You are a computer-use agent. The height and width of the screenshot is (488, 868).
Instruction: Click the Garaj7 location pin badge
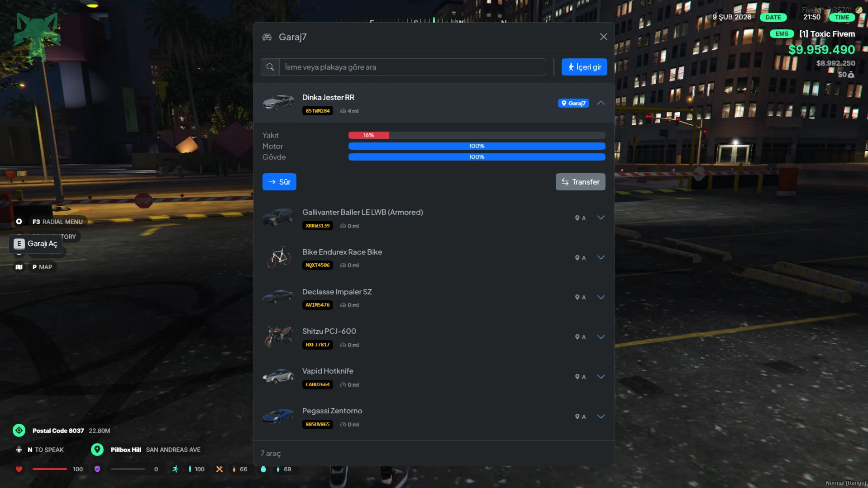tap(573, 103)
